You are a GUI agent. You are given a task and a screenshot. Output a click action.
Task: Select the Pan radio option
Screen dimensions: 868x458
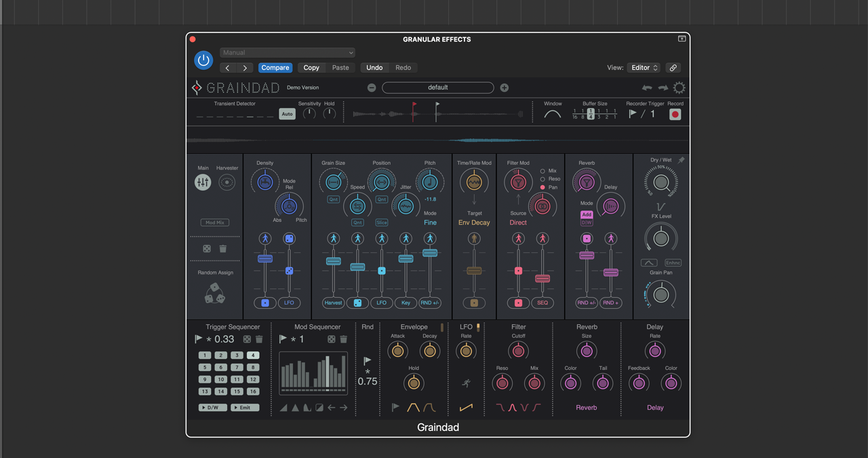click(x=542, y=187)
